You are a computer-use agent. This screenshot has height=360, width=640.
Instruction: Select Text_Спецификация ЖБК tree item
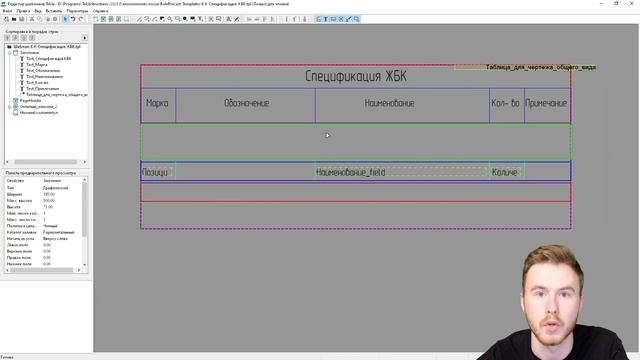point(49,58)
